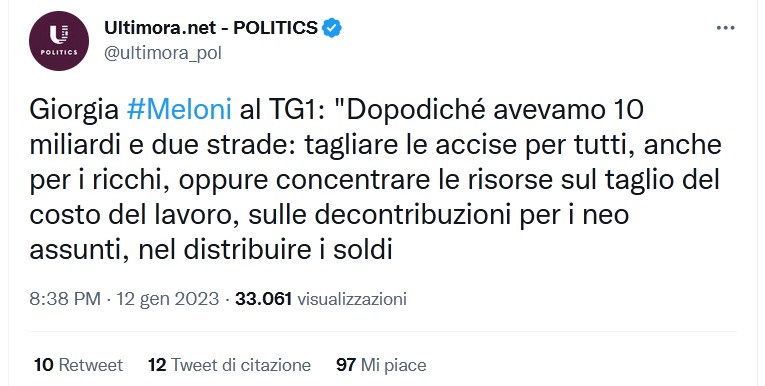
Task: Click the last line 'assunti, nel distribuire i soldi'
Action: coord(211,250)
